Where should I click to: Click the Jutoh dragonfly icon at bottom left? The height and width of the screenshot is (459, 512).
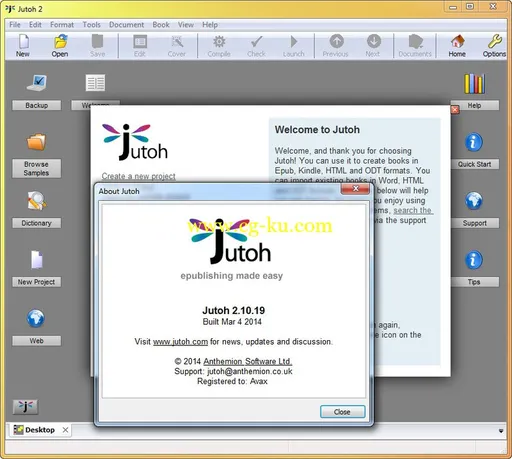26,407
